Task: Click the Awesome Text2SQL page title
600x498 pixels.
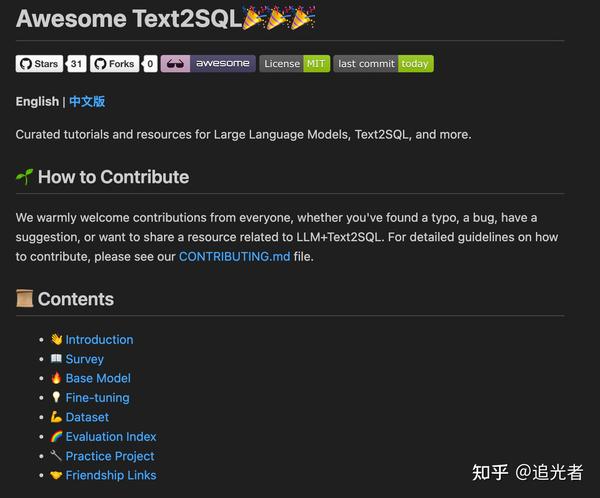Action: pos(129,18)
